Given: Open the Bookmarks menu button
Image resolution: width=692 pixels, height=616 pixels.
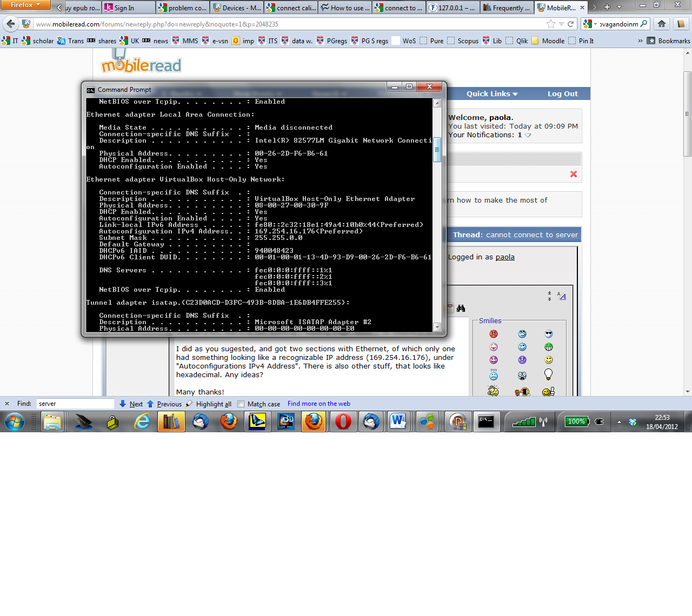Looking at the screenshot, I should click(x=669, y=41).
